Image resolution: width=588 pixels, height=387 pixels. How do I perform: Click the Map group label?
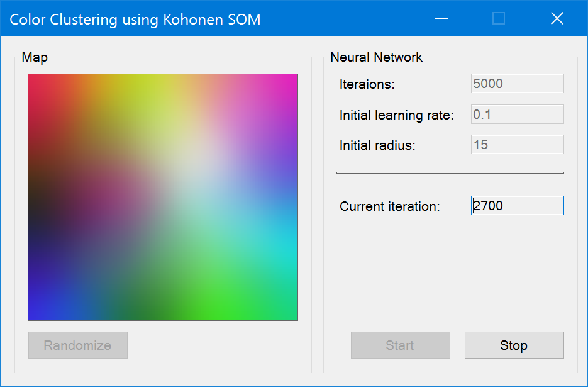point(34,57)
